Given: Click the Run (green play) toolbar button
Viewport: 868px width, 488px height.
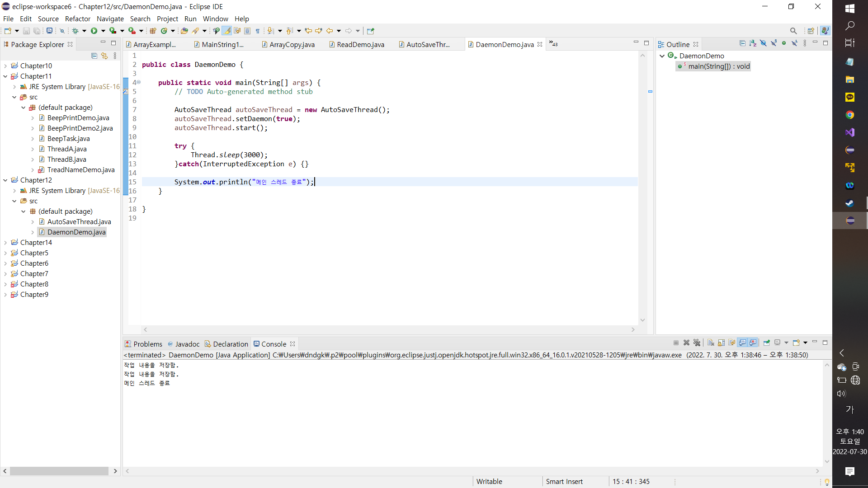Looking at the screenshot, I should (94, 31).
